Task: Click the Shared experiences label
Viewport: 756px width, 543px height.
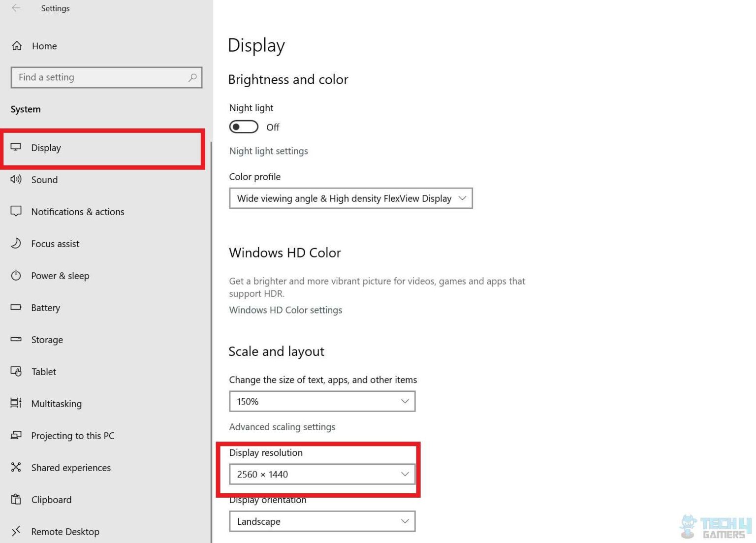Action: (71, 468)
